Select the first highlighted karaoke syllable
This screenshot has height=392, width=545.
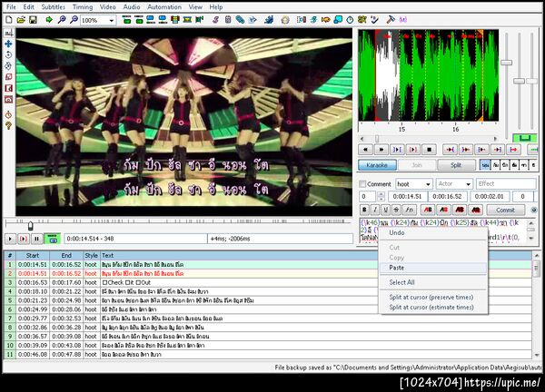[485, 165]
